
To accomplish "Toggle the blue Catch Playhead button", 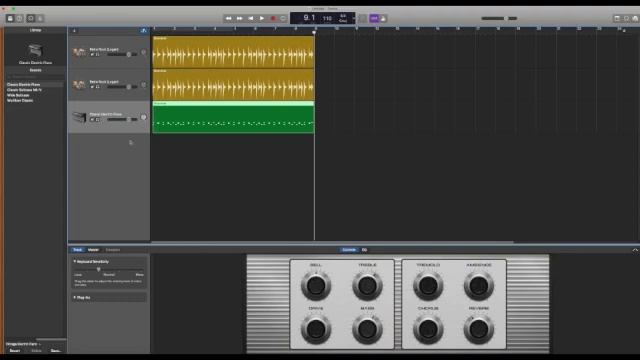I will 144,31.
